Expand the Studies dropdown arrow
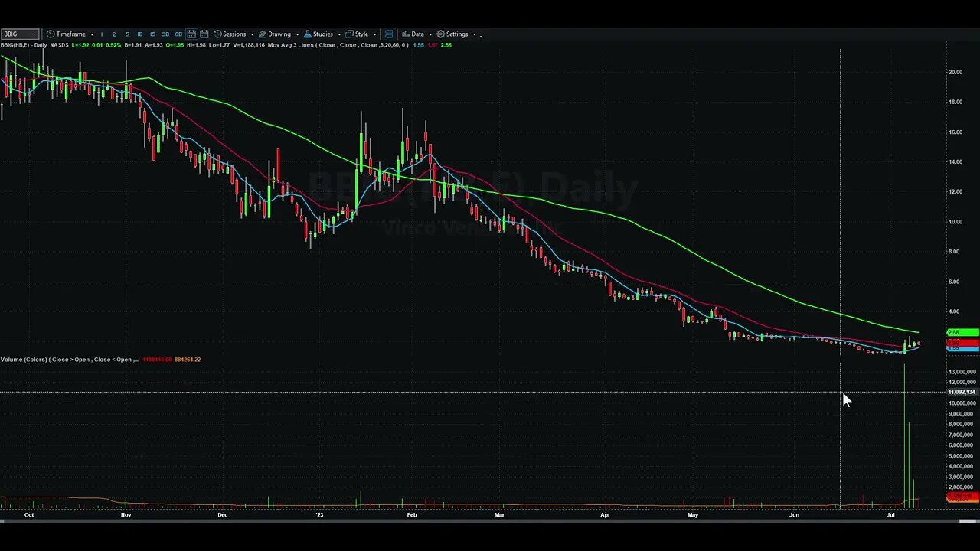The height and width of the screenshot is (551, 980). point(338,34)
